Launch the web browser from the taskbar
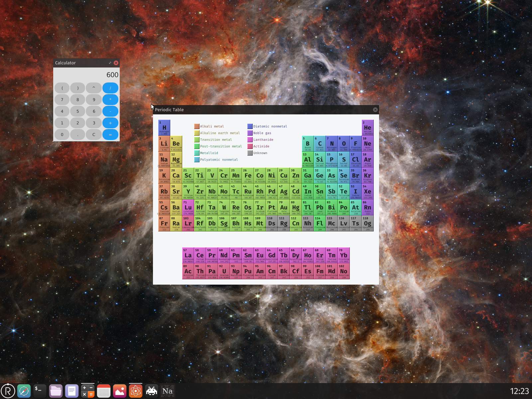 [24, 391]
